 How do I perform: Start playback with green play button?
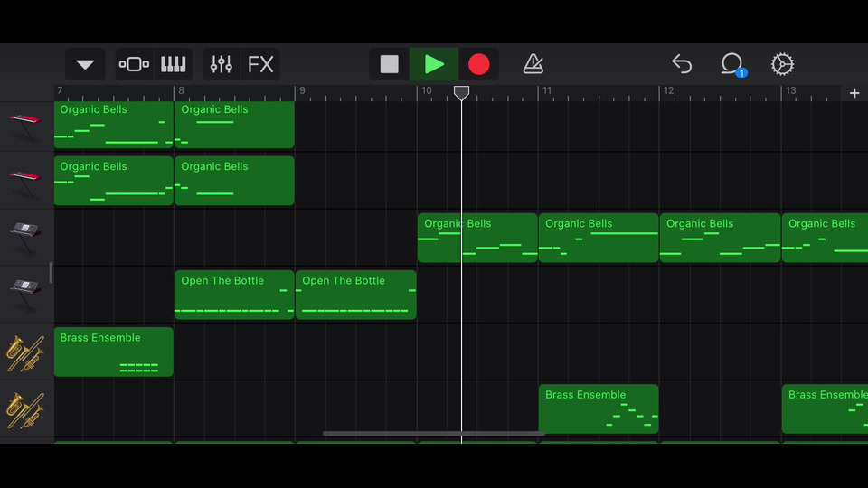click(434, 64)
